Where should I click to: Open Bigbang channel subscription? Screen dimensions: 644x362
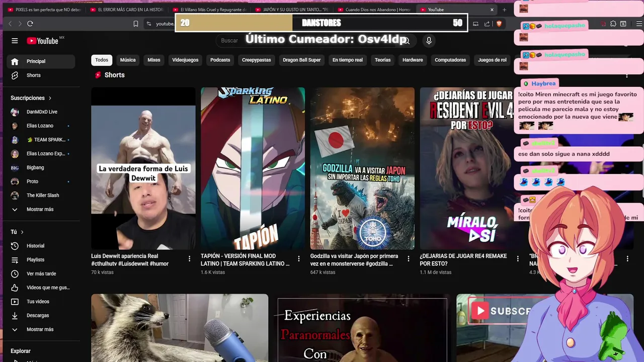click(x=41, y=167)
